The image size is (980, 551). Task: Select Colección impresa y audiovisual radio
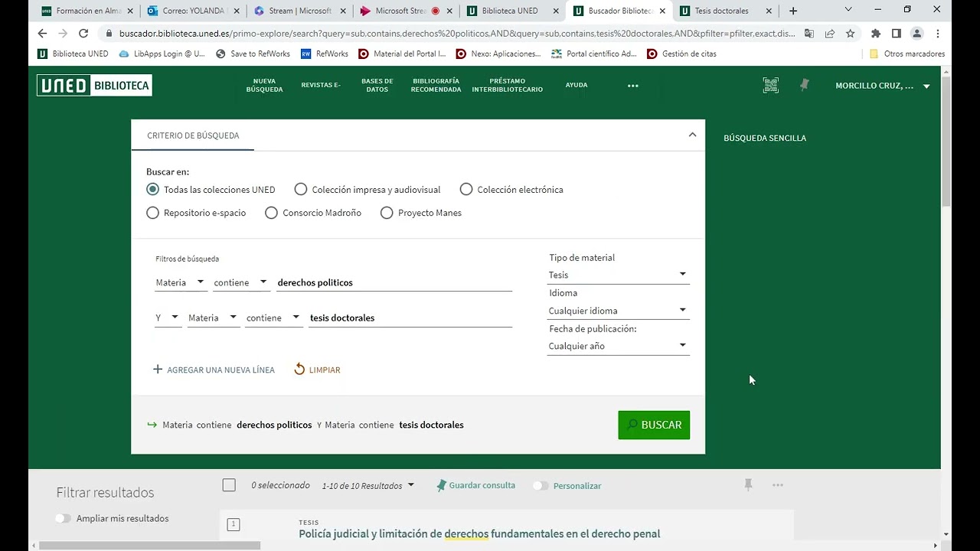tap(301, 189)
